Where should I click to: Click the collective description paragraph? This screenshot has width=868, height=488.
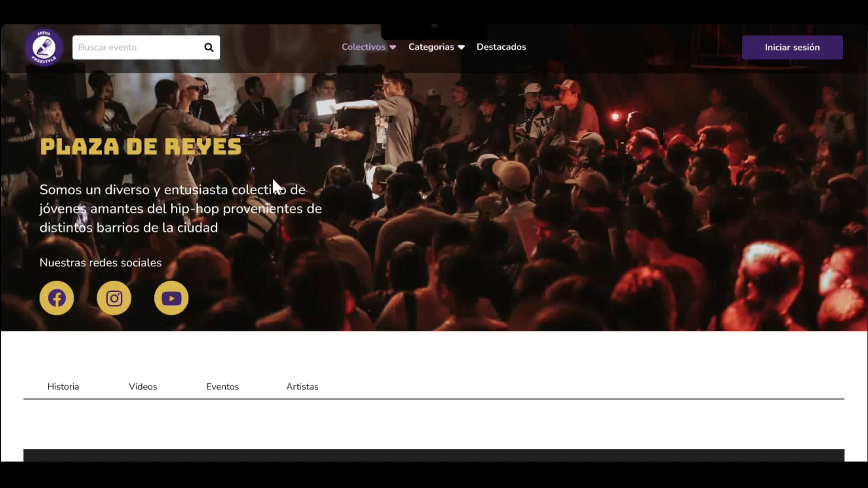pyautogui.click(x=180, y=209)
